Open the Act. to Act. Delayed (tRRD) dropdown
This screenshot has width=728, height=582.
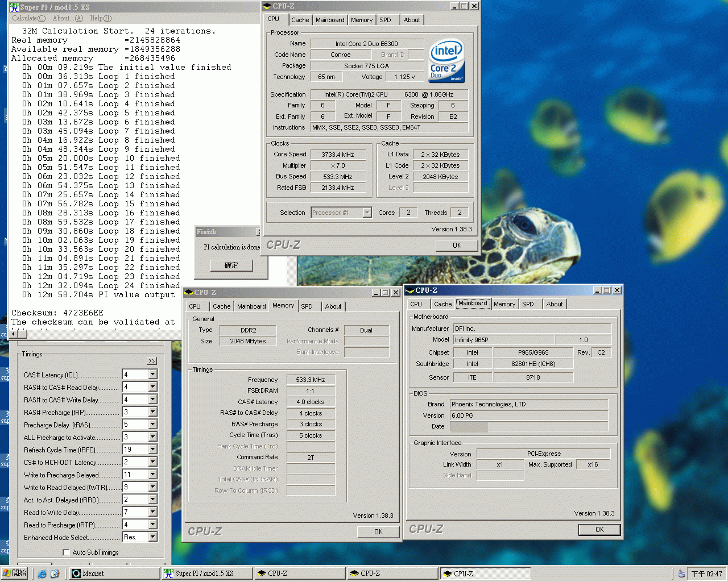[152, 500]
